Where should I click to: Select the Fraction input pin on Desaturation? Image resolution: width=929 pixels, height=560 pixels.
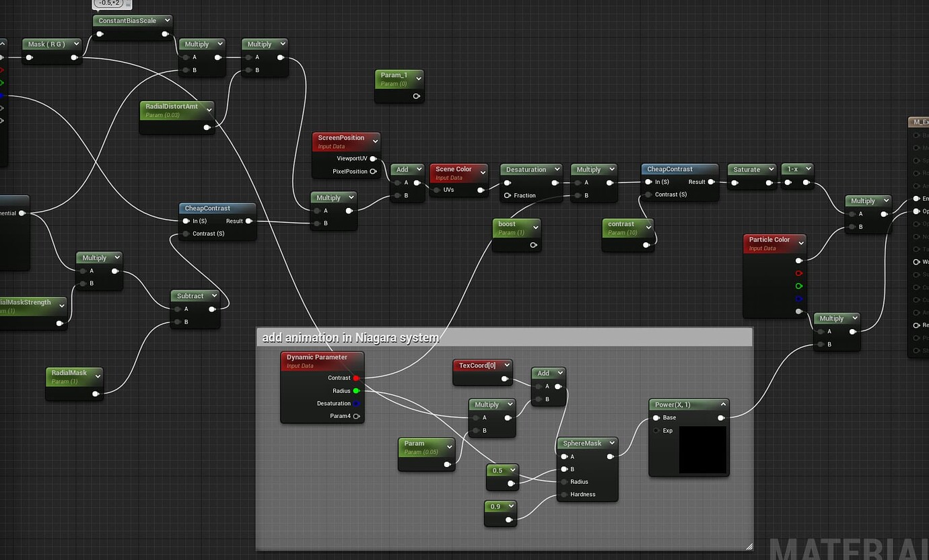click(x=508, y=196)
